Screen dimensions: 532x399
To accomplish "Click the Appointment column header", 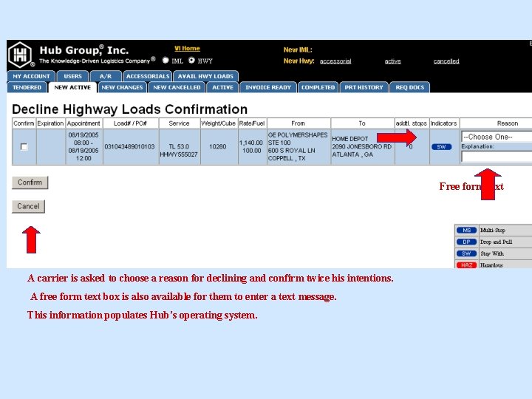I will 83,123.
